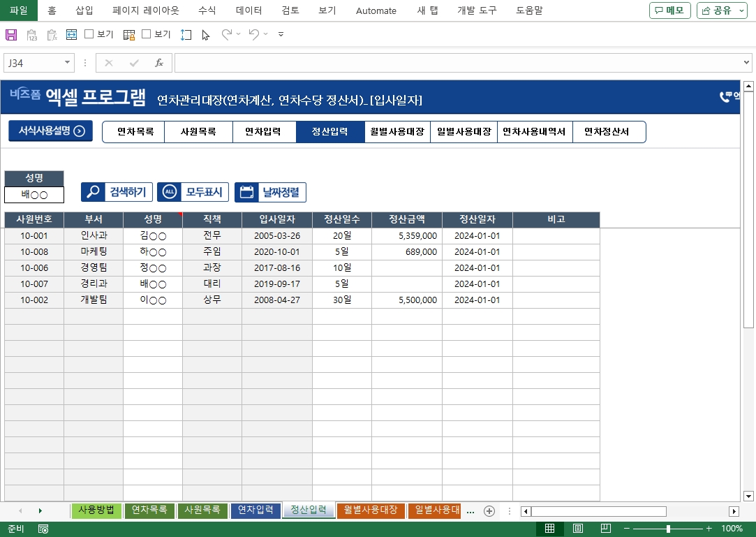756x537 pixels.
Task: Click the Save icon in quick access toolbar
Action: pyautogui.click(x=11, y=34)
